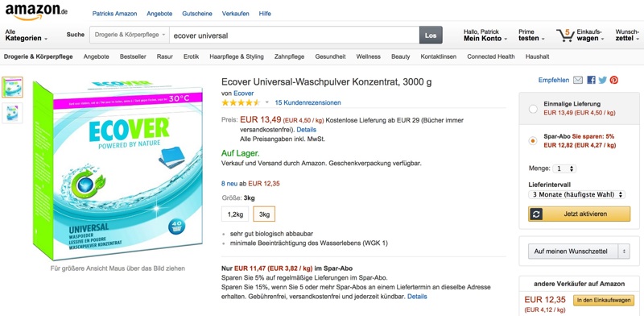Share the product via email icon
Viewport: 644px width, 316px height.
coord(578,81)
